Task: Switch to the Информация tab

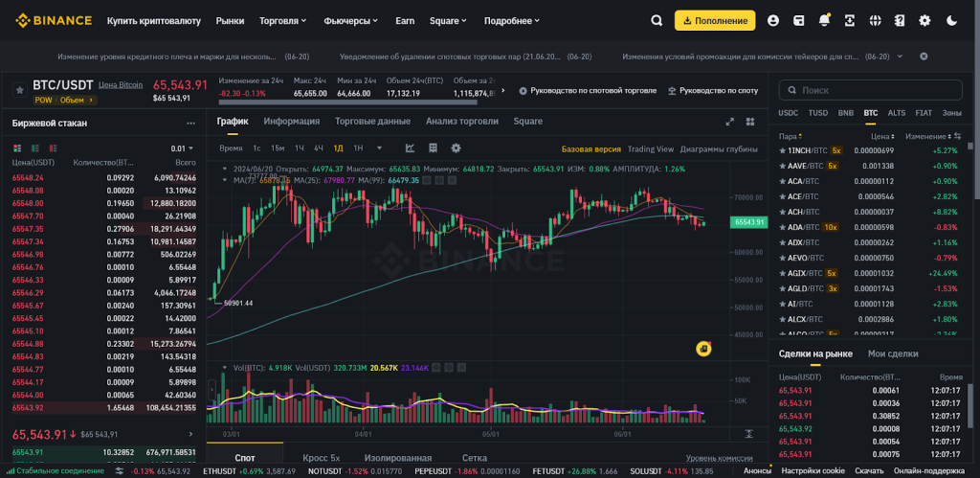Action: [292, 122]
